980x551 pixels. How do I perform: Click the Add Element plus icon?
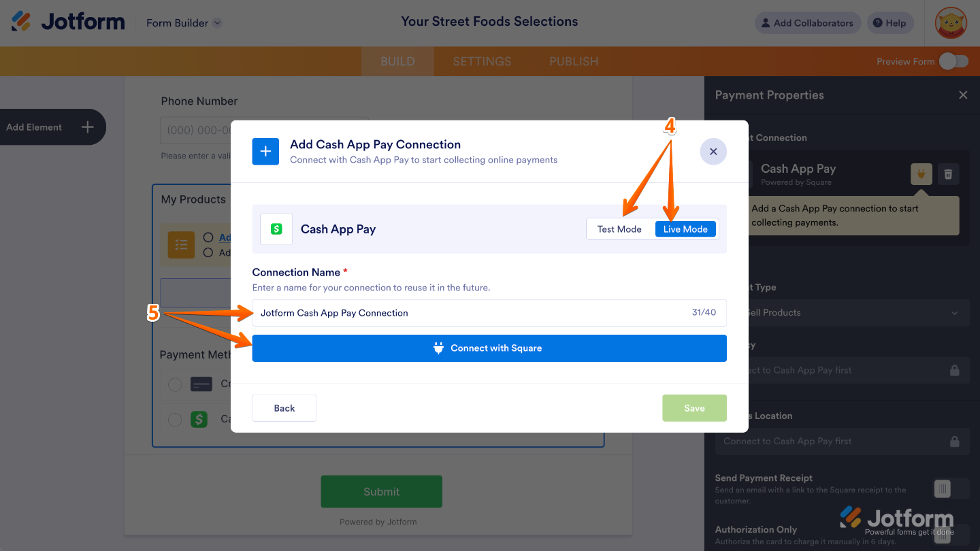coord(87,127)
